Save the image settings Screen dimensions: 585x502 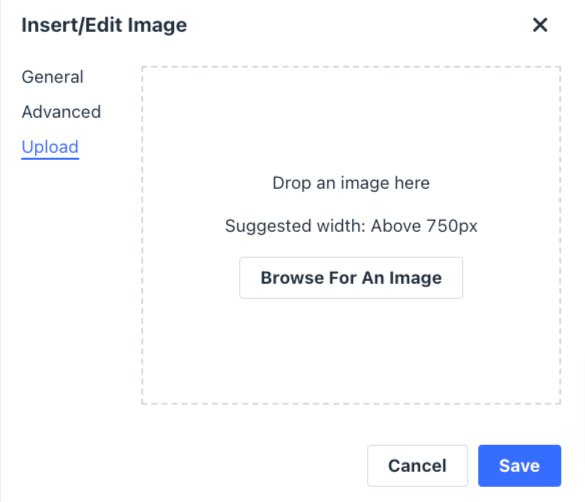519,465
